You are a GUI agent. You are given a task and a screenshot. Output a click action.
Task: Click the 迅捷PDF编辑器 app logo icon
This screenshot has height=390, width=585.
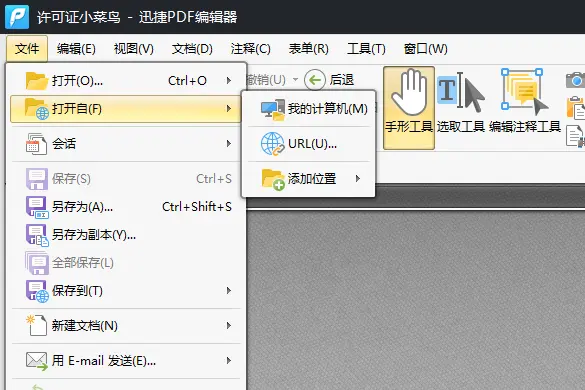click(x=17, y=17)
